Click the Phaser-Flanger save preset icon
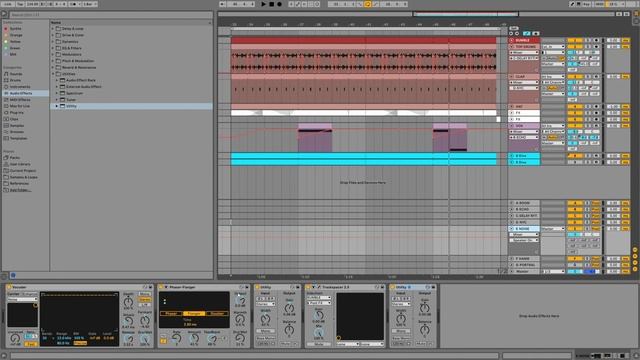Image resolution: width=640 pixels, height=360 pixels. pyautogui.click(x=247, y=287)
